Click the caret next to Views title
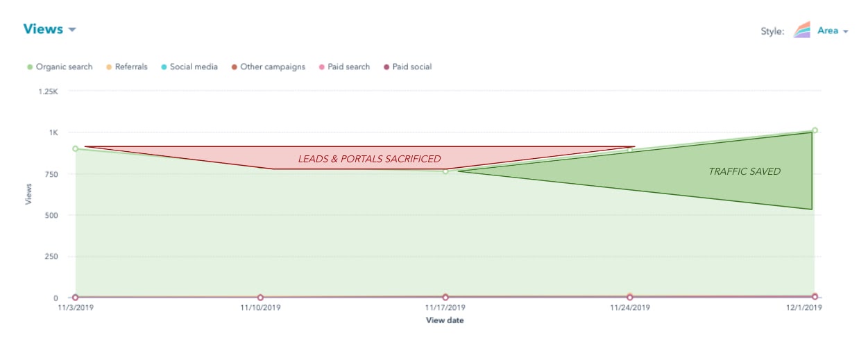 pyautogui.click(x=72, y=30)
